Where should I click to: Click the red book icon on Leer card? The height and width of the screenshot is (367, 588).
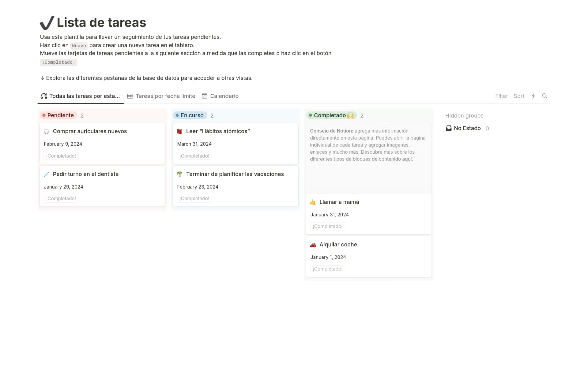180,132
